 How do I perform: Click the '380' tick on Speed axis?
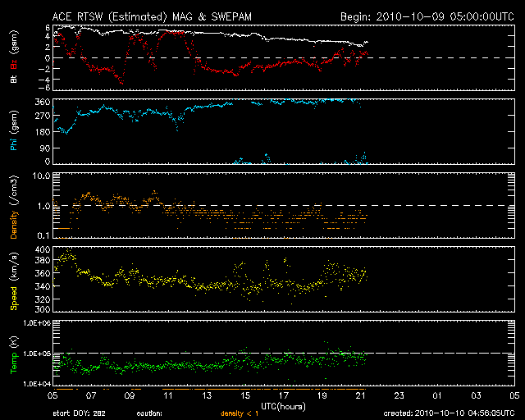coord(43,260)
